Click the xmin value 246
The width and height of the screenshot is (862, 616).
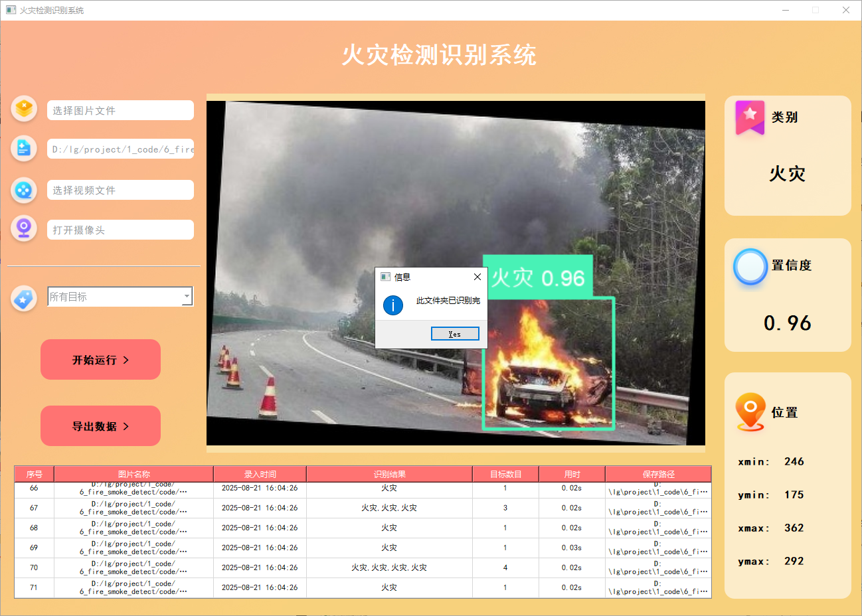(794, 461)
